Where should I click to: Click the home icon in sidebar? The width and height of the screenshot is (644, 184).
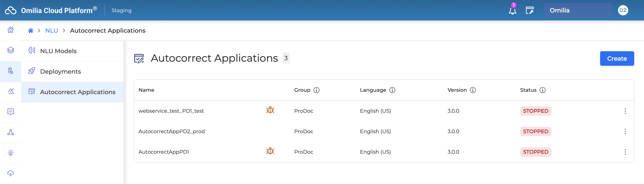pyautogui.click(x=10, y=30)
